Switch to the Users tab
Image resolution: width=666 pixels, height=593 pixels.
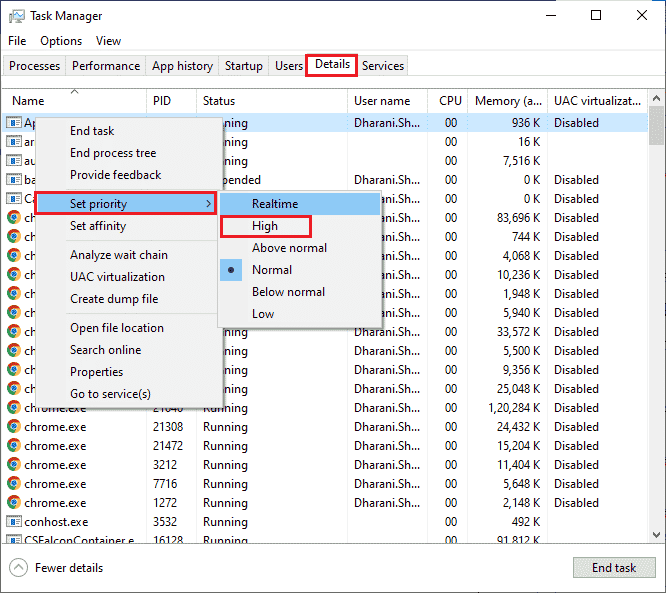coord(288,66)
